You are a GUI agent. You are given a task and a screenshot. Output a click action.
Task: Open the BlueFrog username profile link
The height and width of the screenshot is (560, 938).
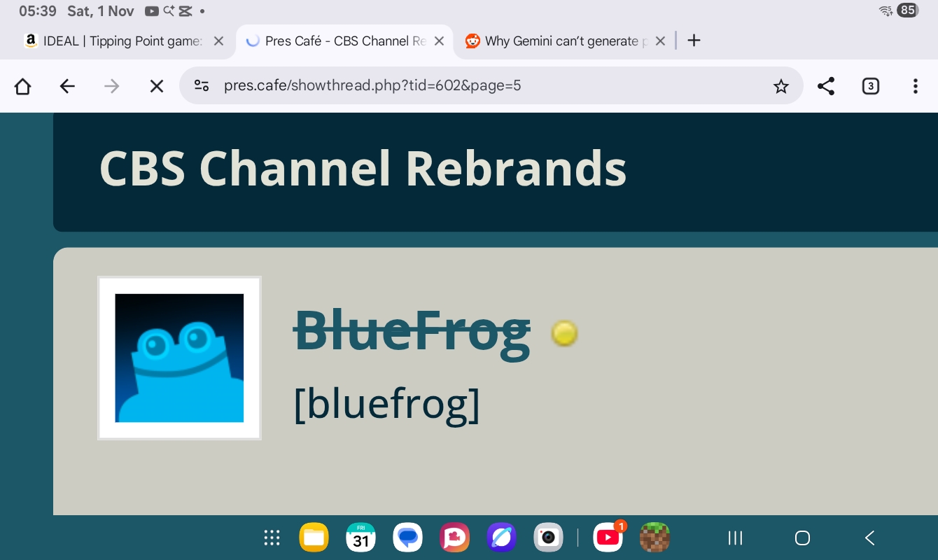click(412, 332)
